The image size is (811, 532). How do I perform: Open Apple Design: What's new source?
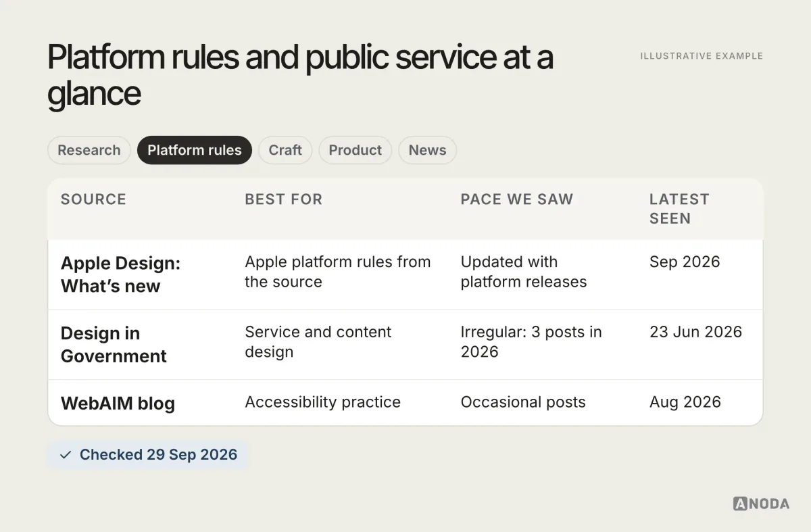point(120,274)
